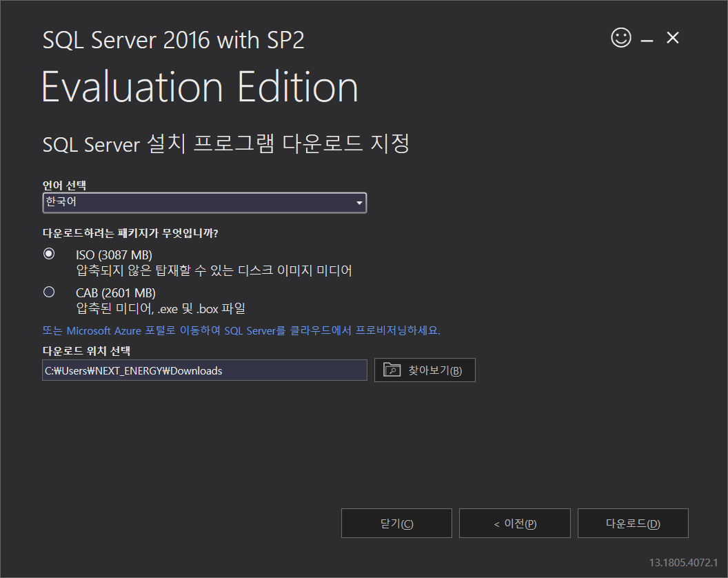Open the Microsoft Azure portal provisioning link
This screenshot has height=578, width=728.
241,330
